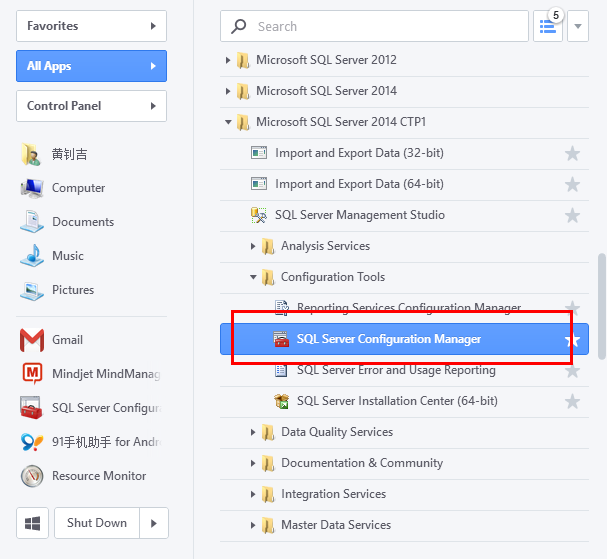Select Configuration Tools folder label
This screenshot has height=559, width=607.
[333, 277]
